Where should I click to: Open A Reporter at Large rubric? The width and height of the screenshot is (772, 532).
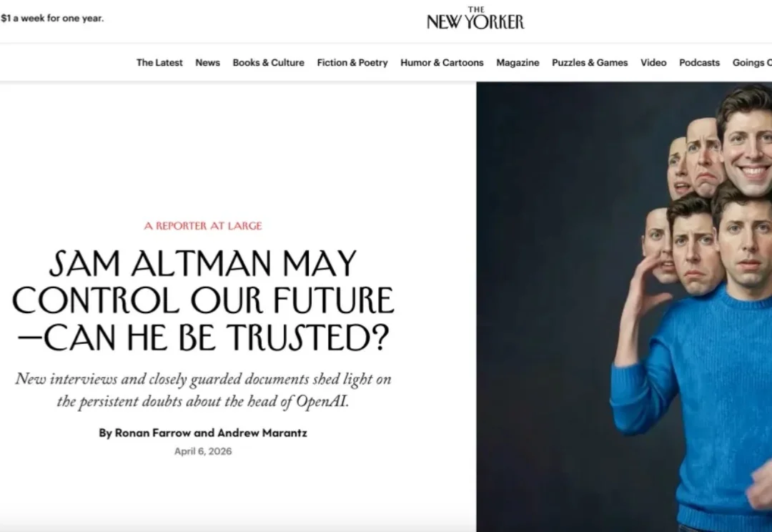203,226
